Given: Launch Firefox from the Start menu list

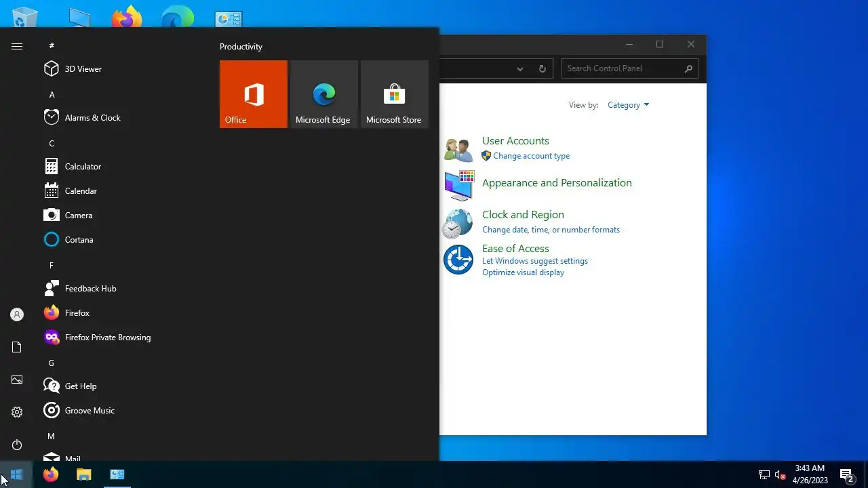Looking at the screenshot, I should pos(122,312).
